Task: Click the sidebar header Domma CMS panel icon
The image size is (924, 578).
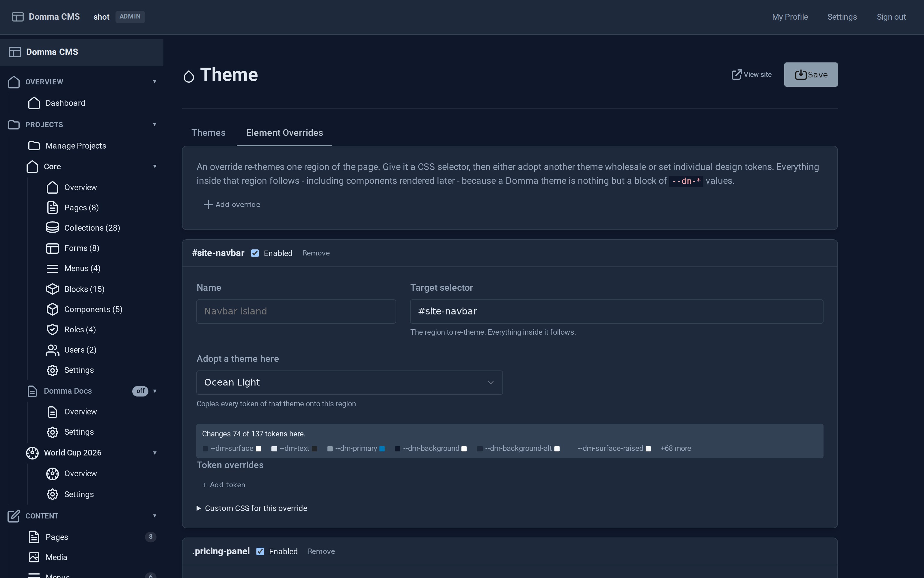Action: tap(15, 52)
